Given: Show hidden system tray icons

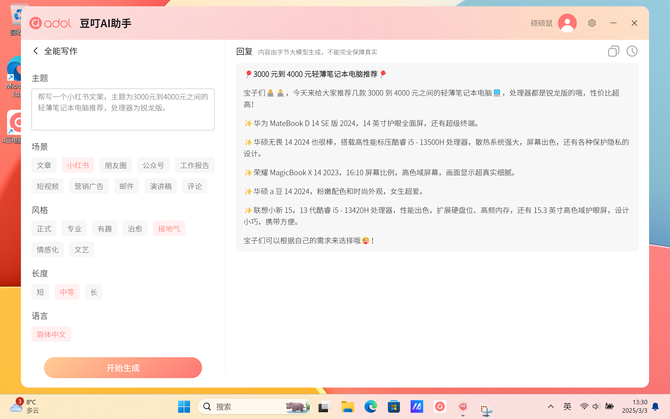Looking at the screenshot, I should click(551, 407).
